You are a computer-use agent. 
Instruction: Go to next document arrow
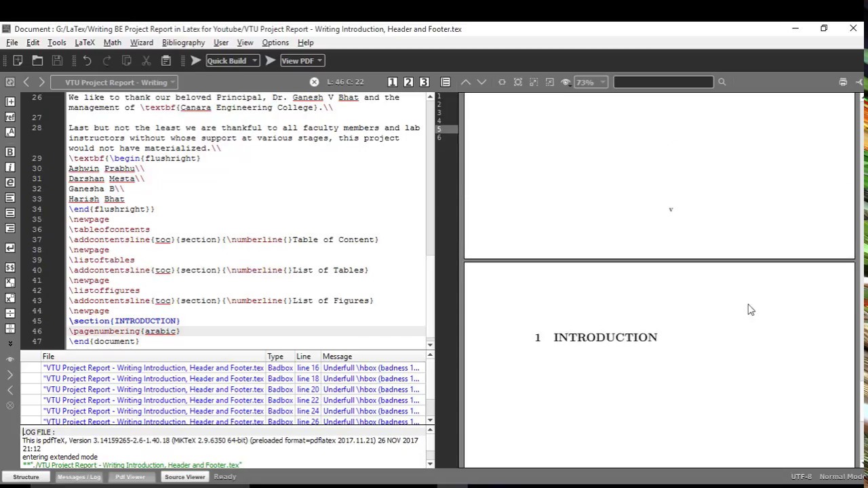click(41, 82)
